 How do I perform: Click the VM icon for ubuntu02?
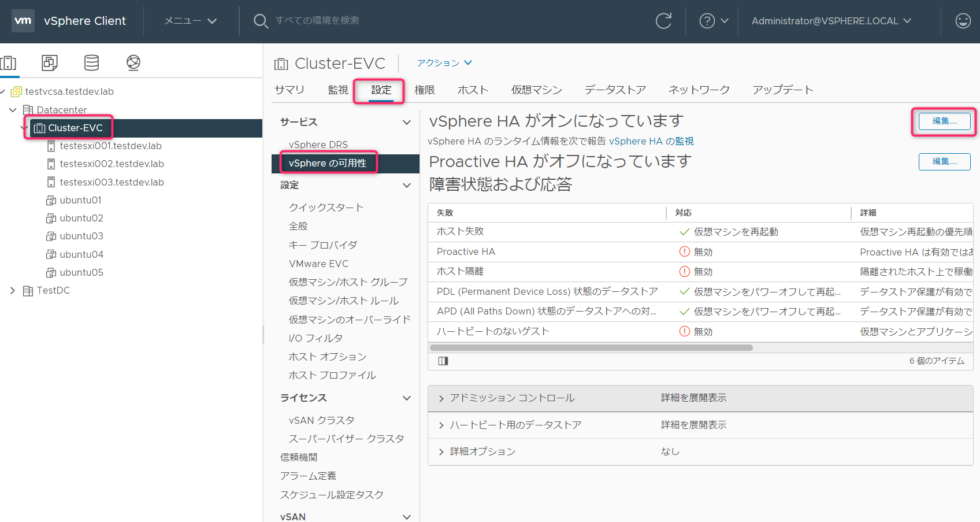point(51,219)
